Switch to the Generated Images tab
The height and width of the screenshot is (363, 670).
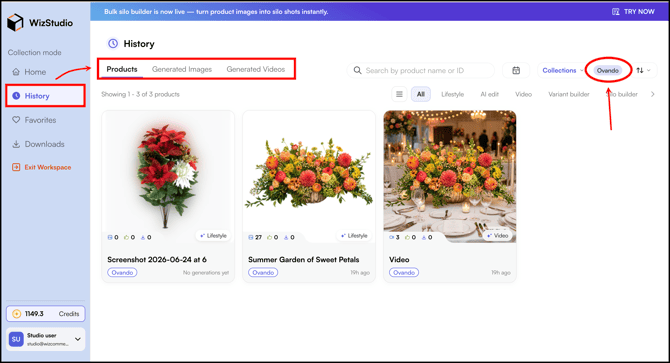coord(182,69)
